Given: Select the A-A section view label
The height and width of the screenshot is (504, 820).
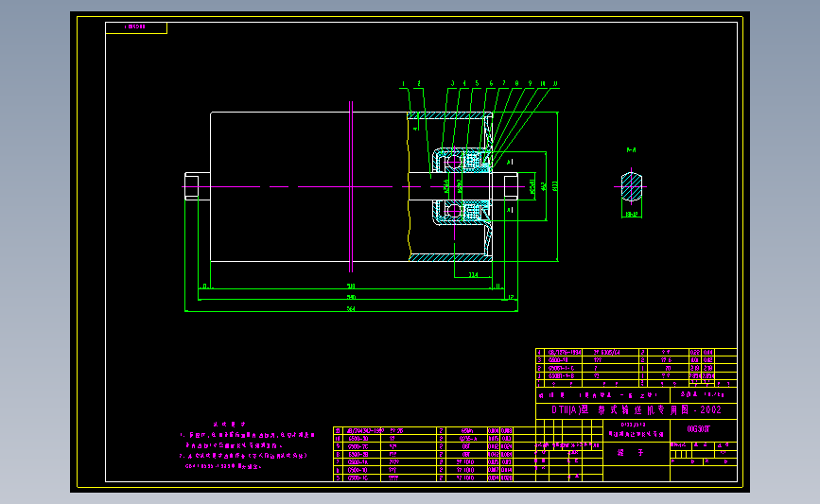Looking at the screenshot, I should 631,150.
